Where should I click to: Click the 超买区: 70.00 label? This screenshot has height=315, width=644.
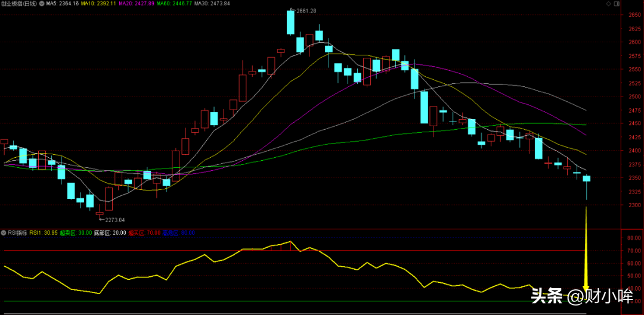[x=144, y=233]
